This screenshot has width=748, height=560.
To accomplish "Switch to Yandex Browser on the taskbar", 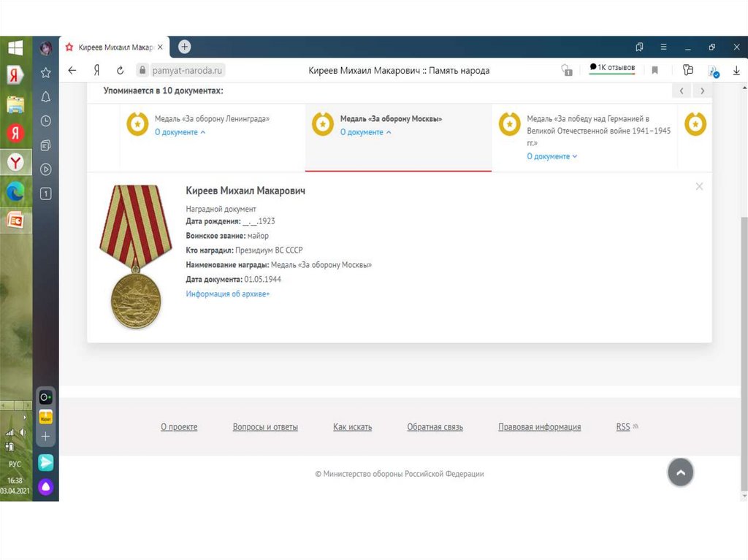I will [15, 163].
